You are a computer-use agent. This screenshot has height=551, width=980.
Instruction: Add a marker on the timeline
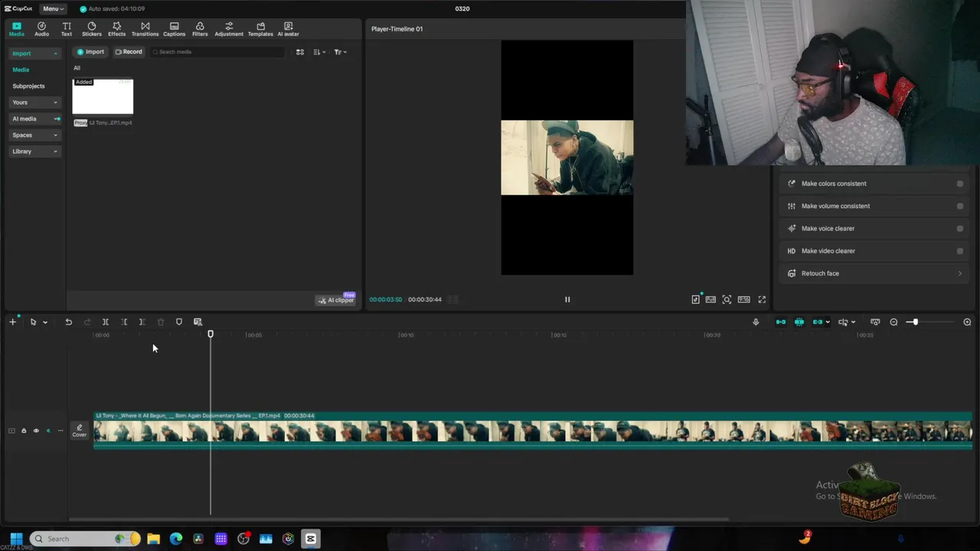(179, 322)
